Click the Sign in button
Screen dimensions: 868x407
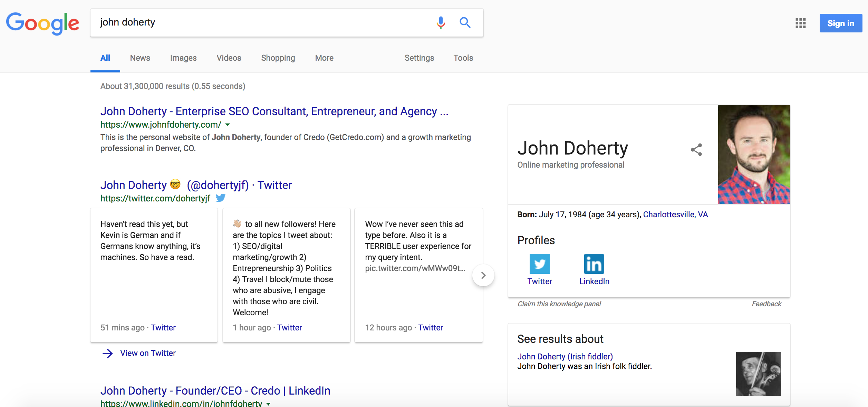[x=840, y=23]
